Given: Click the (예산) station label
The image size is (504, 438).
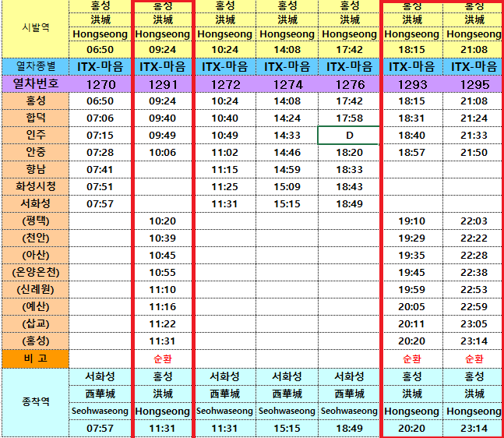Looking at the screenshot, I should coord(36,307).
